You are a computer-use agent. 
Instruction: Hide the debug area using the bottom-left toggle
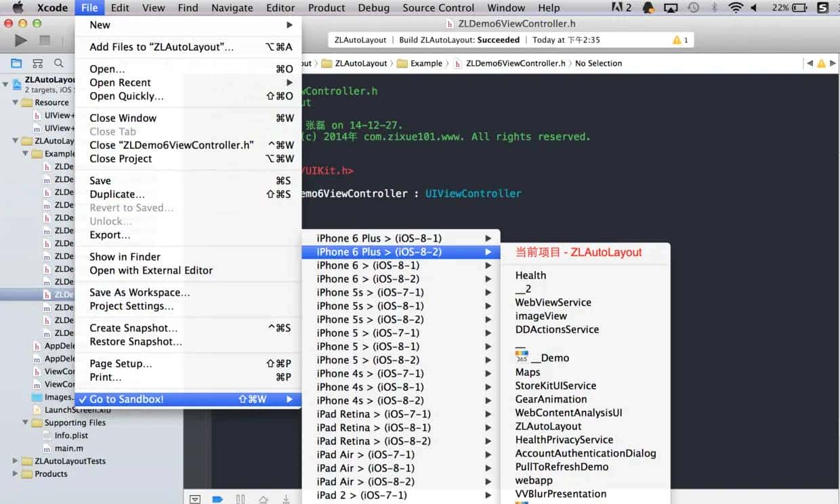pyautogui.click(x=195, y=499)
